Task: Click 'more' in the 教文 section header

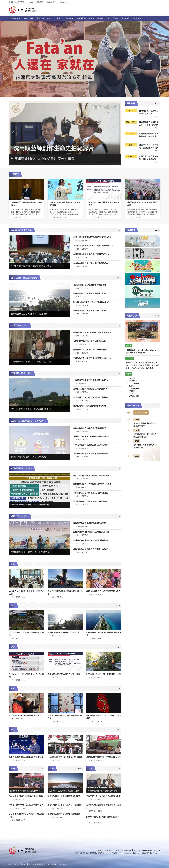Action: [118, 688]
